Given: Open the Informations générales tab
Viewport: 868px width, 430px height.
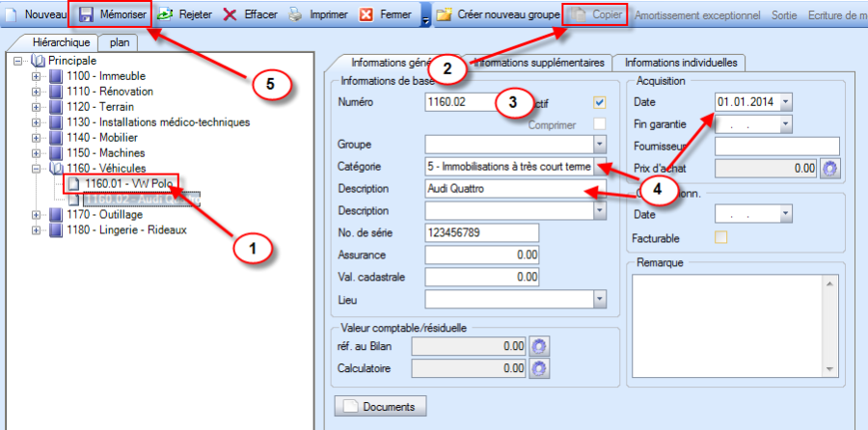Looking at the screenshot, I should pos(391,63).
